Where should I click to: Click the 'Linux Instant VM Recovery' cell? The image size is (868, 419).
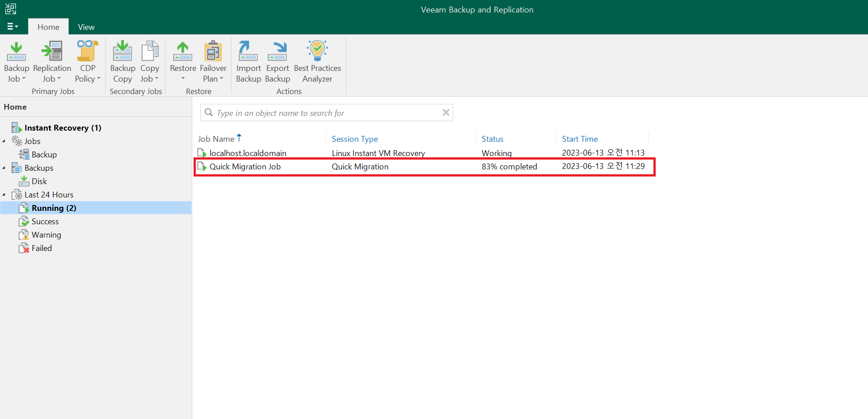pyautogui.click(x=378, y=153)
